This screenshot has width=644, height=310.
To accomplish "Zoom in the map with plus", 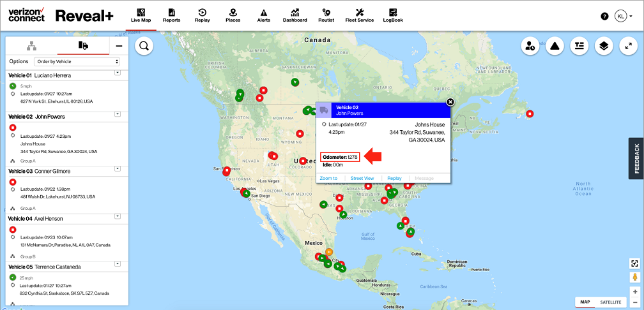I will 635,292.
